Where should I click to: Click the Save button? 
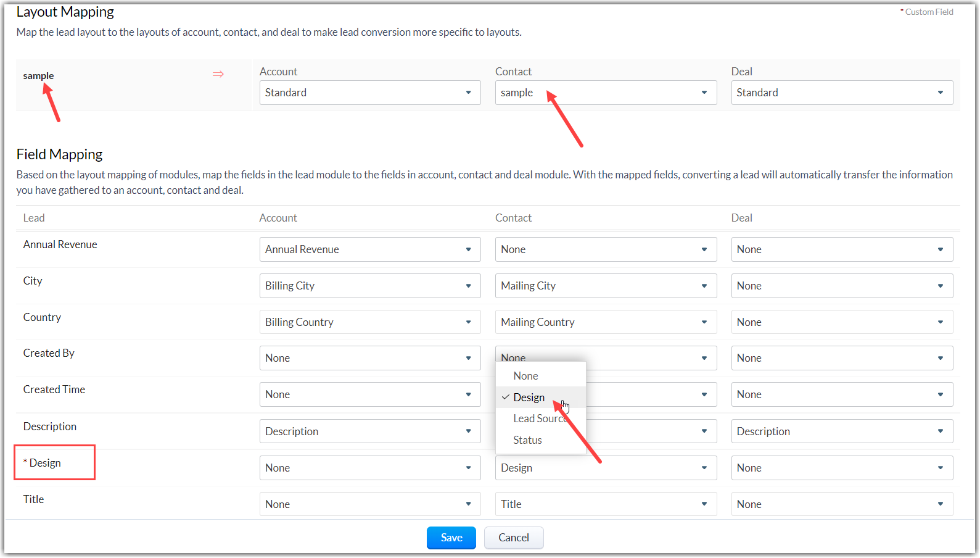(x=451, y=538)
